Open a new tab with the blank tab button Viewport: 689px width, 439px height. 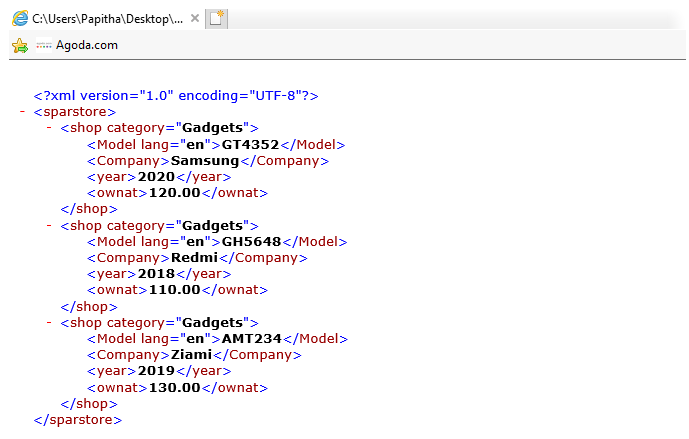tap(216, 19)
